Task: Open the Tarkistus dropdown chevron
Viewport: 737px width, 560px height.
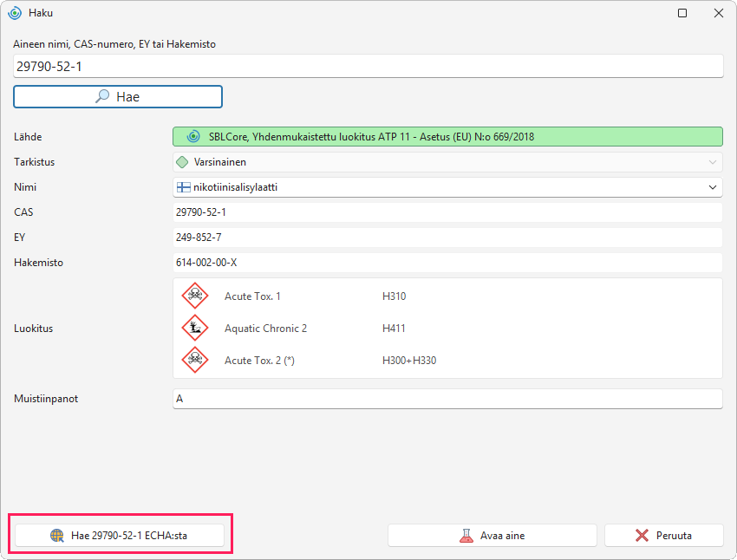Action: pos(713,162)
